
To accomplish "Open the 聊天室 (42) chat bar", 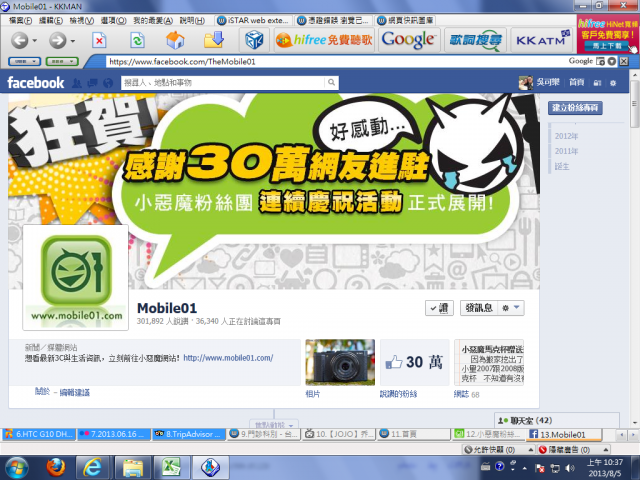I will 557,420.
